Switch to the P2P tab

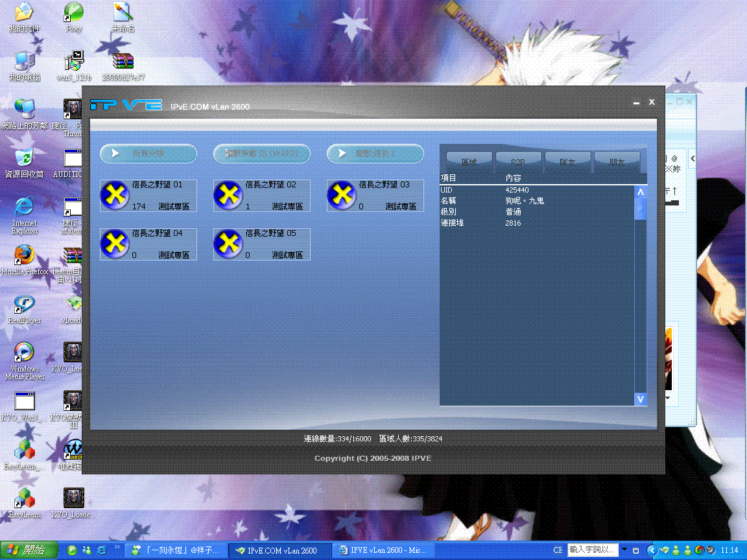[x=518, y=162]
